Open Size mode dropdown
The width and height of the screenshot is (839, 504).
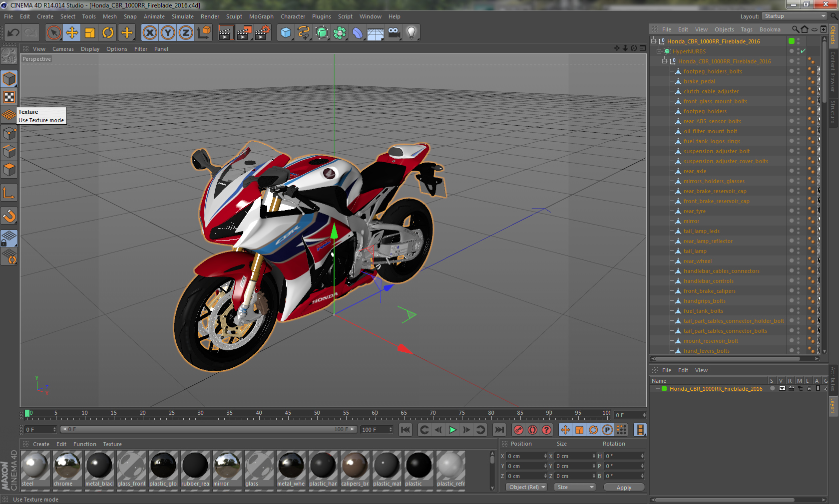575,487
